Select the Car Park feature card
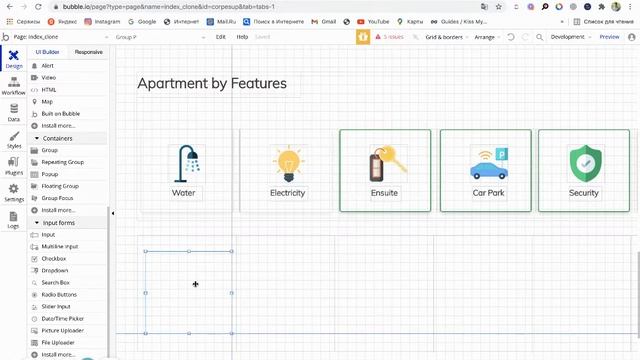 [486, 171]
